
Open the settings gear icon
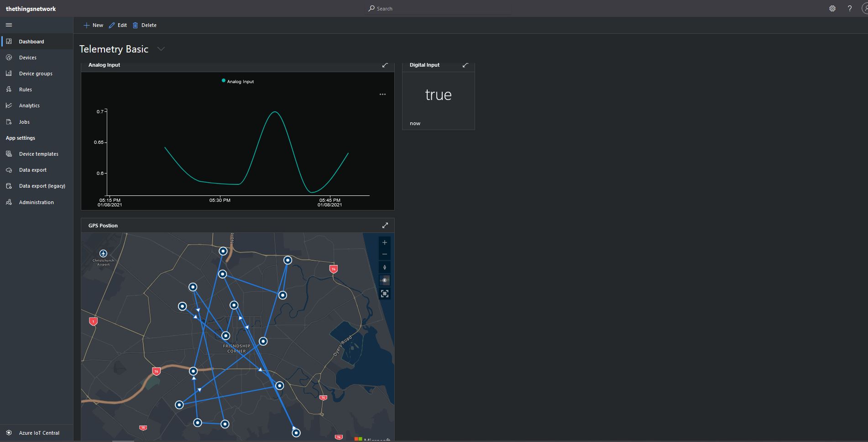pyautogui.click(x=832, y=9)
